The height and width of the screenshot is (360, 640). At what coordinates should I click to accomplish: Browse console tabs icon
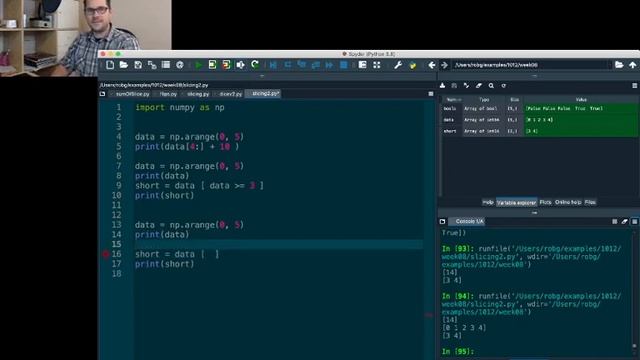[x=442, y=221]
